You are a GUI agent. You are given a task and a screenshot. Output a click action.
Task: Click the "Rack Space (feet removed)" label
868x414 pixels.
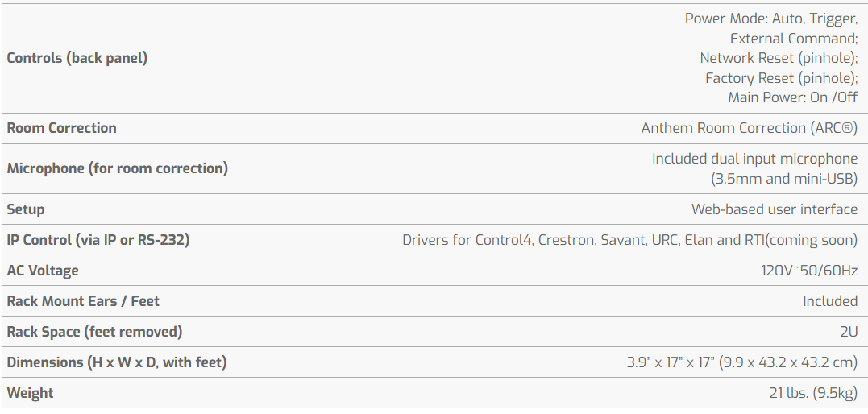click(x=94, y=332)
